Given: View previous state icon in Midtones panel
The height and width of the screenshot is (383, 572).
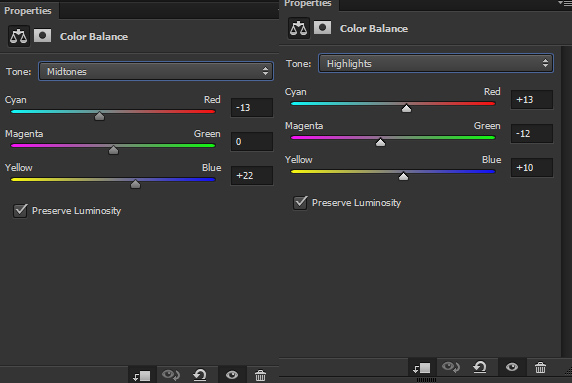Looking at the screenshot, I should point(171,375).
